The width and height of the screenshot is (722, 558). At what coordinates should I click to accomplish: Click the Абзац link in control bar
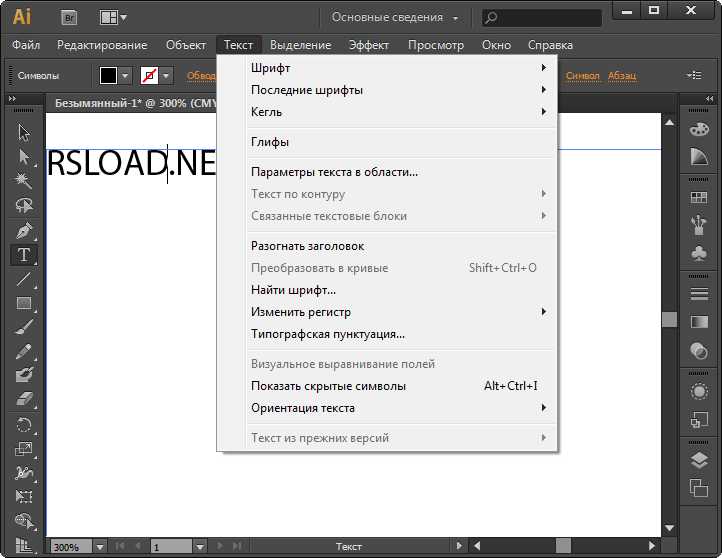pyautogui.click(x=622, y=76)
